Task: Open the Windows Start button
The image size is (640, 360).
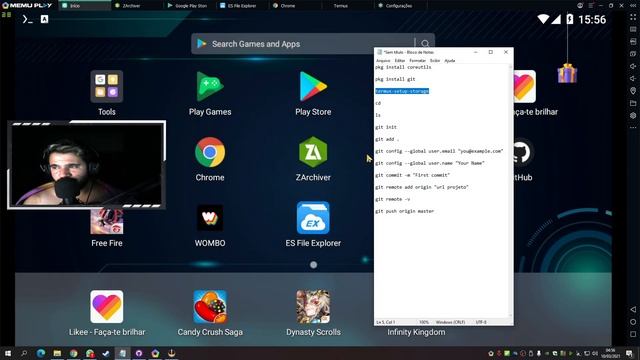Action: (x=8, y=353)
